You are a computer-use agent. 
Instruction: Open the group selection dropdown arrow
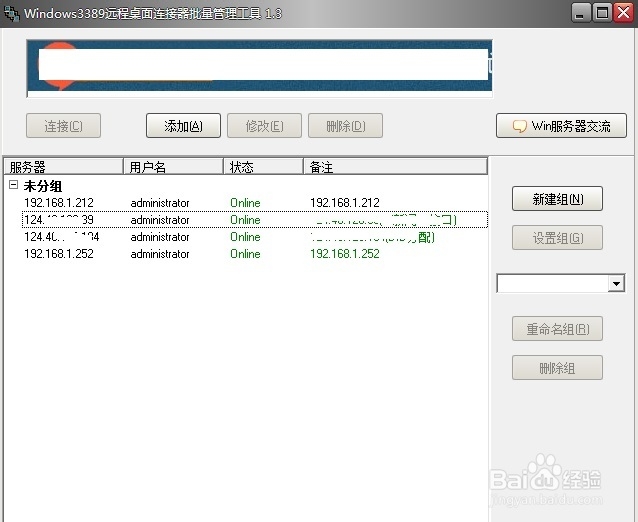(x=616, y=283)
